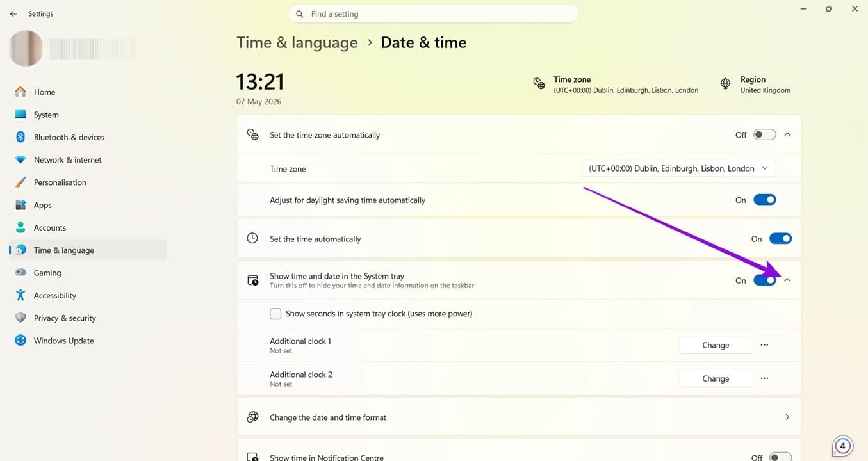Click the icon beside Set the time zone automatically
The width and height of the screenshot is (868, 461).
pyautogui.click(x=252, y=135)
